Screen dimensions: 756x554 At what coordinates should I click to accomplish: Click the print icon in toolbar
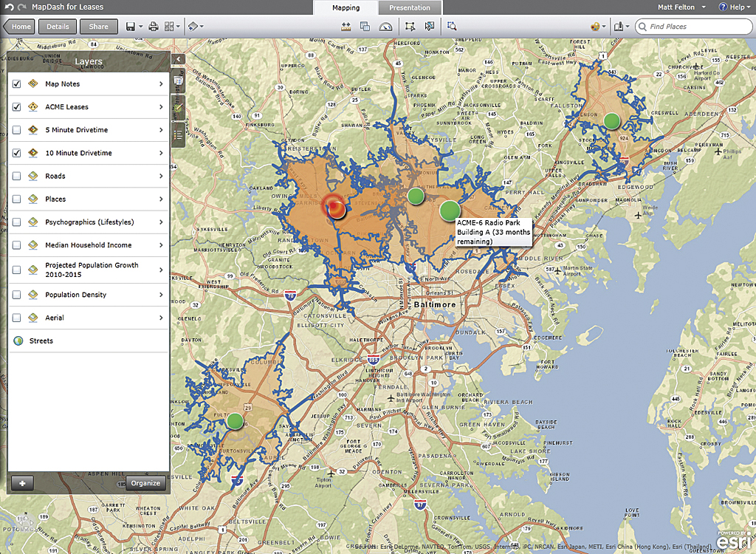[154, 27]
